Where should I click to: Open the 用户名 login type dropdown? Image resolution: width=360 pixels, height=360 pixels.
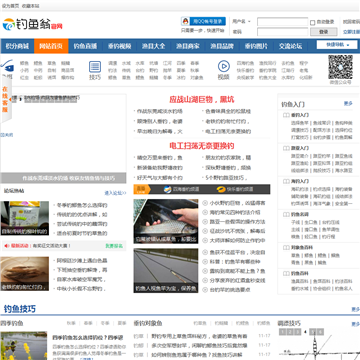[x=241, y=21]
